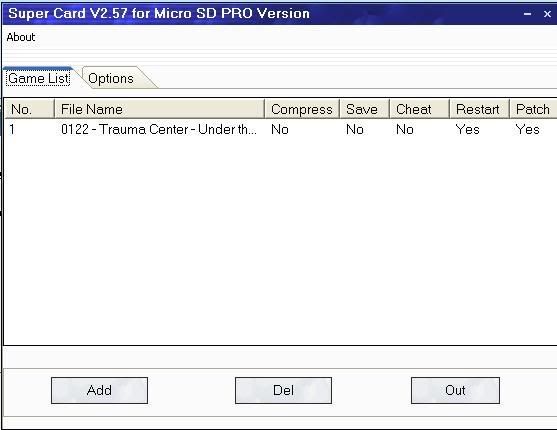Toggle Cheat value No for game 1

tap(405, 129)
